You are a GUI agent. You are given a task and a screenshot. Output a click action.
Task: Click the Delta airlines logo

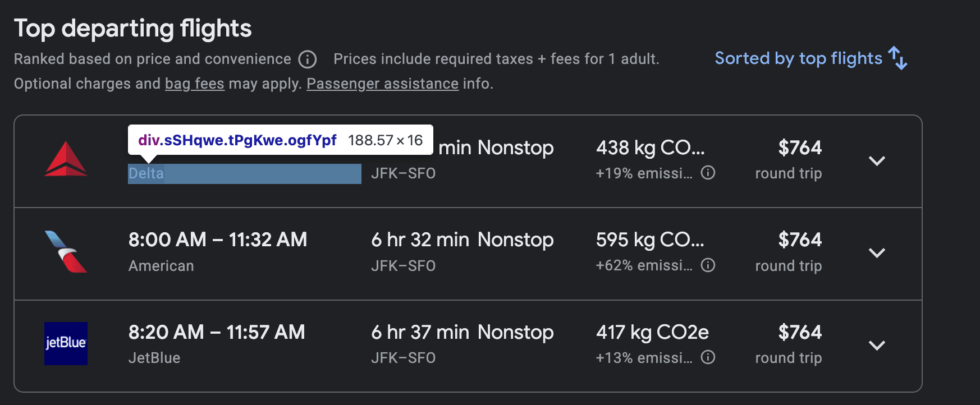(x=66, y=161)
